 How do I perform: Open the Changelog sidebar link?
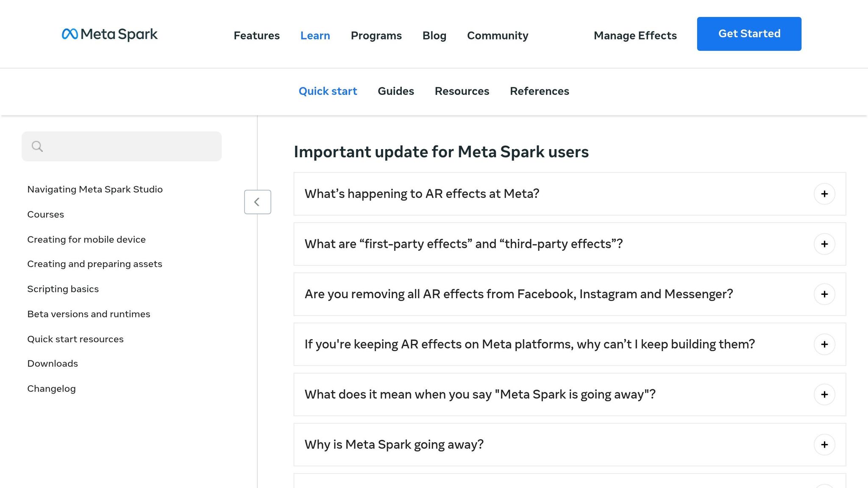(x=51, y=388)
